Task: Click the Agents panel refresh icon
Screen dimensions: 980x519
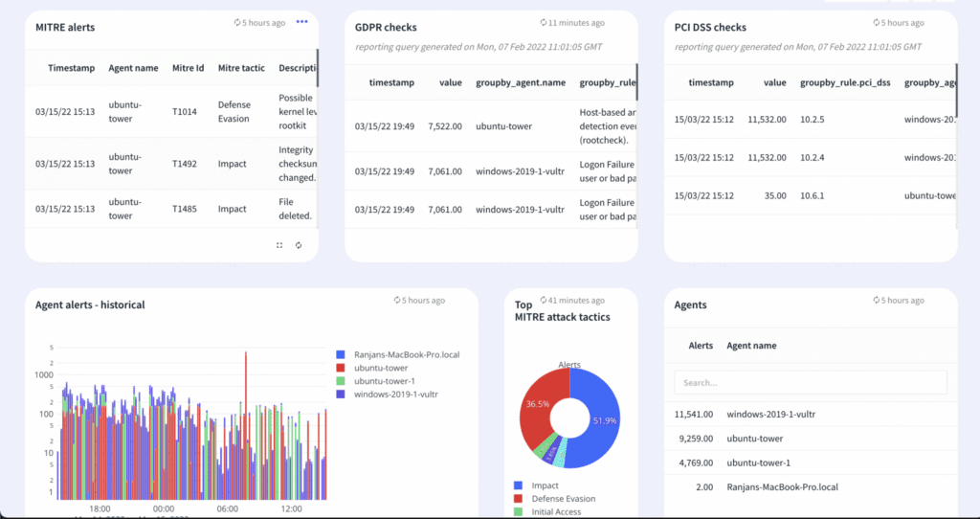Action: (875, 300)
